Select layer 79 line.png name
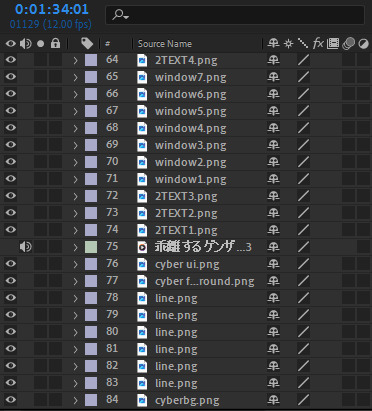Viewport: 372px width, 411px height. point(176,315)
